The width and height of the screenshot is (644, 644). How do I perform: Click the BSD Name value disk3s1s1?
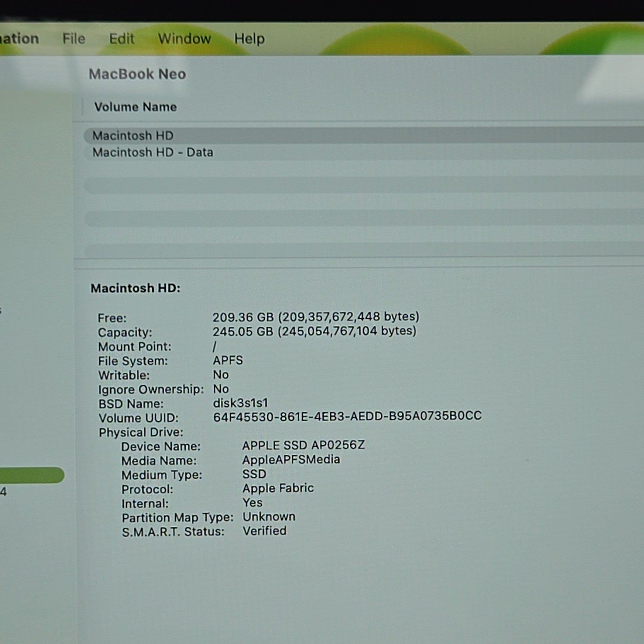(240, 403)
